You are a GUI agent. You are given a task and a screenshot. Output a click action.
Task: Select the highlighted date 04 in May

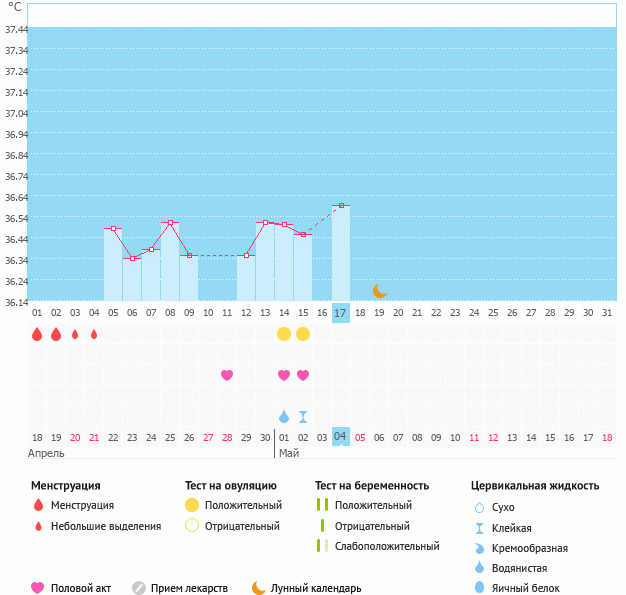point(341,437)
